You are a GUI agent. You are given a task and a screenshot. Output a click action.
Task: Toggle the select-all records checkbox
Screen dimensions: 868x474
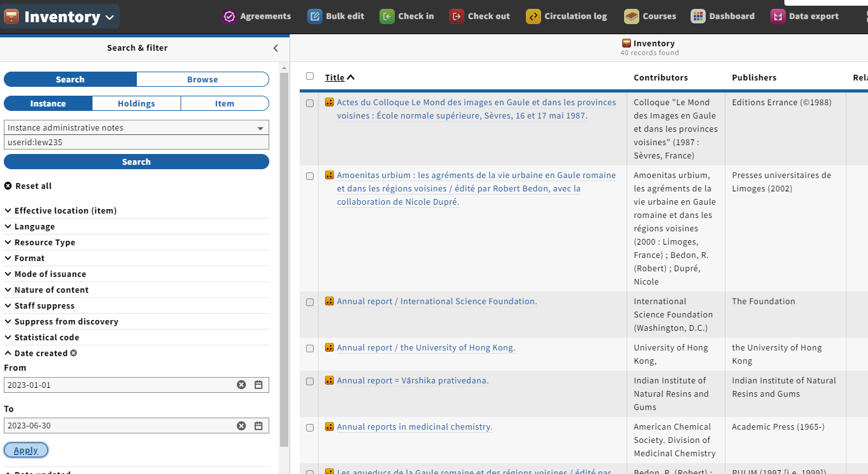(310, 76)
